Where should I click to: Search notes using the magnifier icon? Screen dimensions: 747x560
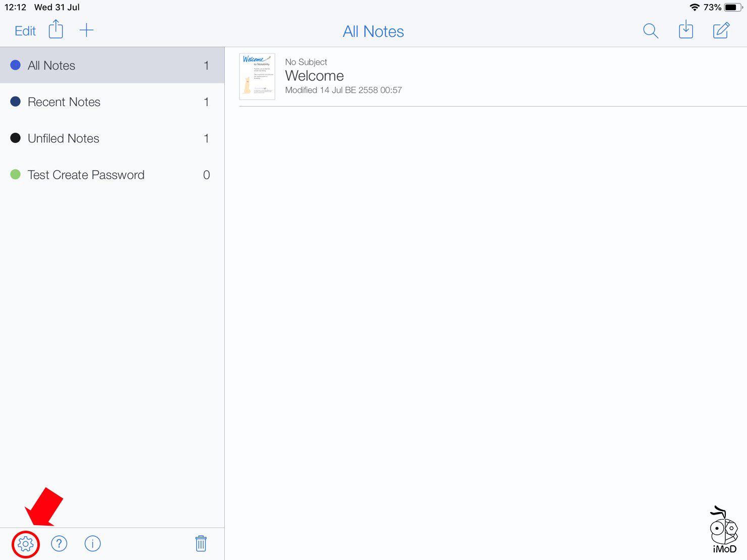651,31
